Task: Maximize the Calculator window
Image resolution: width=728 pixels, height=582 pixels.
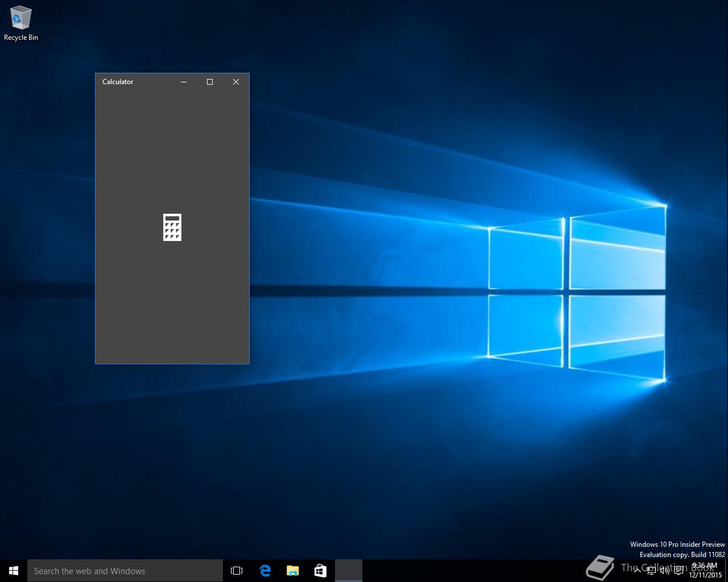Action: (x=210, y=82)
